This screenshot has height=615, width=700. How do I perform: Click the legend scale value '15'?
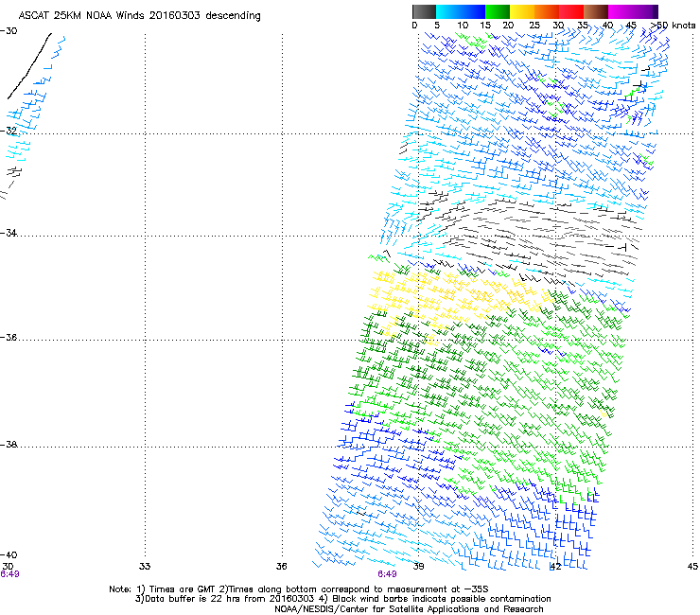[x=485, y=26]
